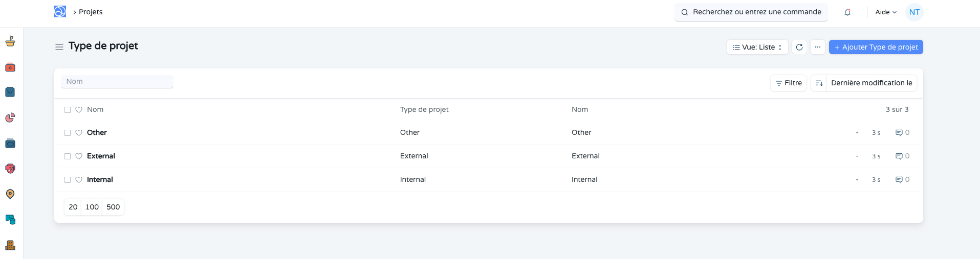Open the Dernière modification le sort dropdown

[x=871, y=83]
